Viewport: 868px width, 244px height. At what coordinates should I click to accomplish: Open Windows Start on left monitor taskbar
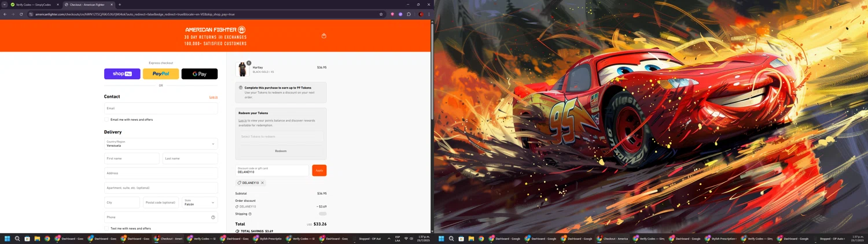coord(8,239)
